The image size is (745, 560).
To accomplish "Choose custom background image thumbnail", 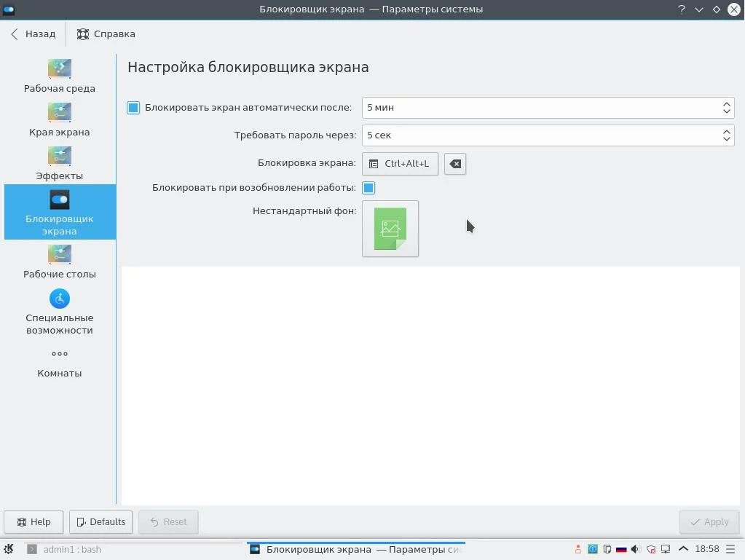I will [390, 229].
